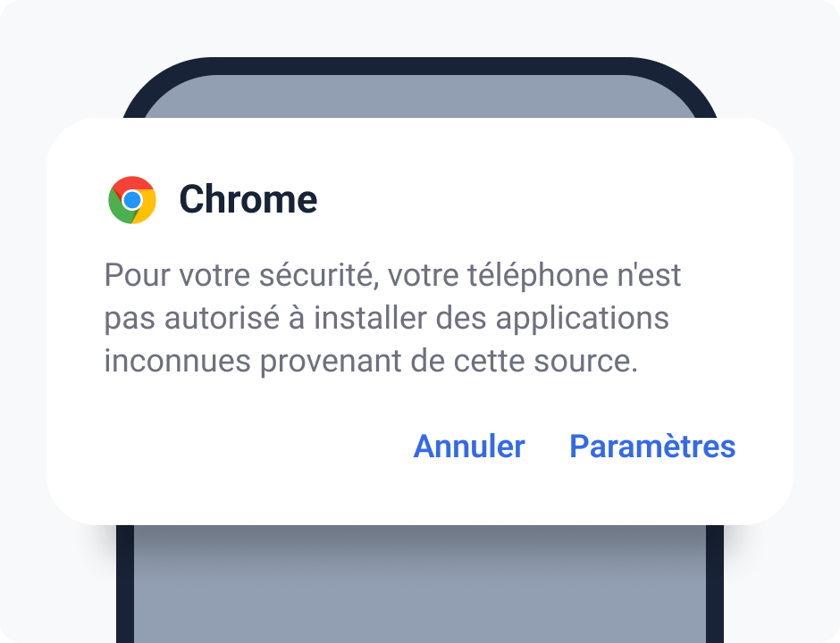This screenshot has width=840, height=643.
Task: Tap the phone screen above the dialog
Action: click(x=420, y=96)
